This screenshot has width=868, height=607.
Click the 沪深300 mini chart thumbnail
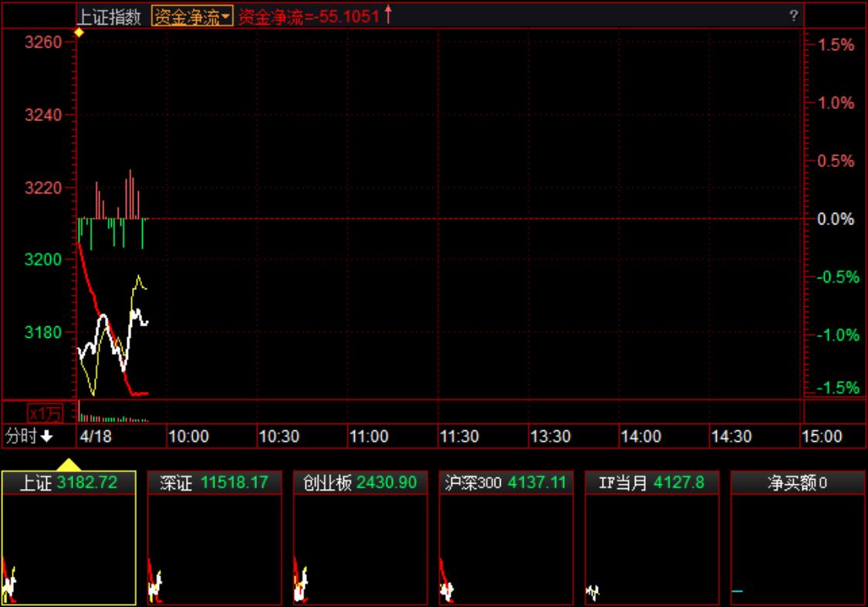[506, 549]
